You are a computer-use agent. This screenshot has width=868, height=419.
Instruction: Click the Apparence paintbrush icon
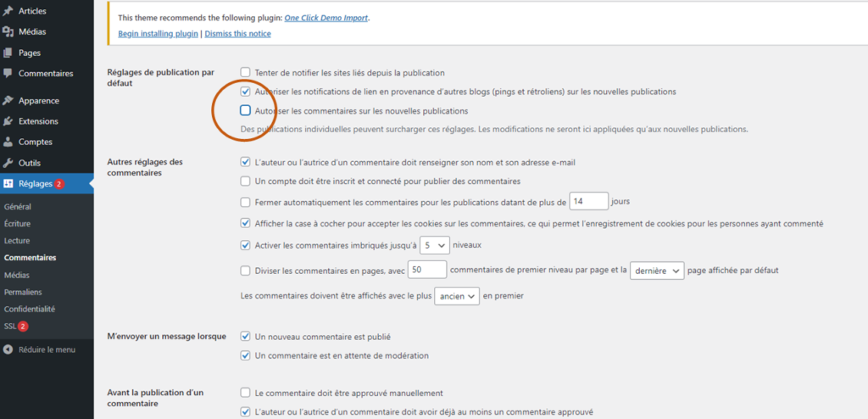pos(8,100)
